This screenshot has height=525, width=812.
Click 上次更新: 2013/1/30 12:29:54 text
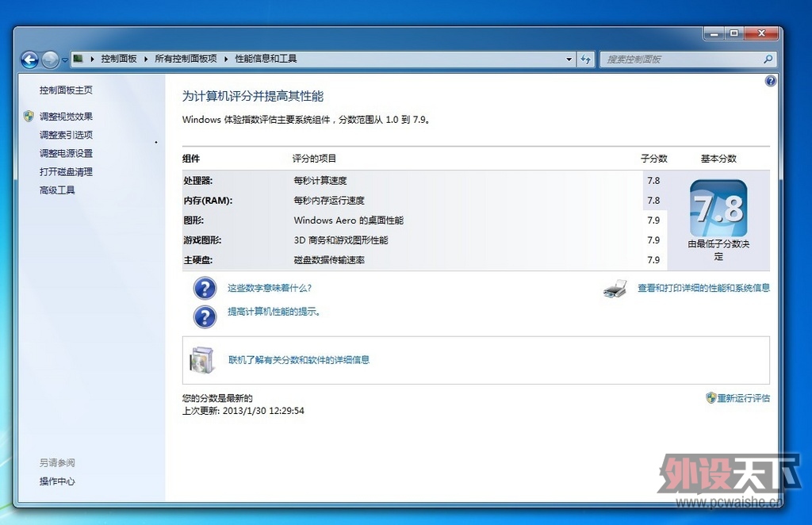coord(243,411)
